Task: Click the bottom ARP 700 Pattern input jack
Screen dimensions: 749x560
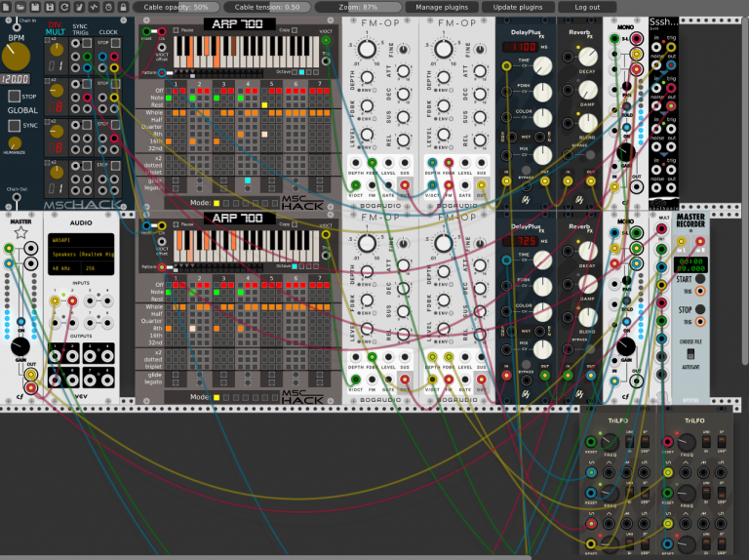Action: click(x=162, y=266)
